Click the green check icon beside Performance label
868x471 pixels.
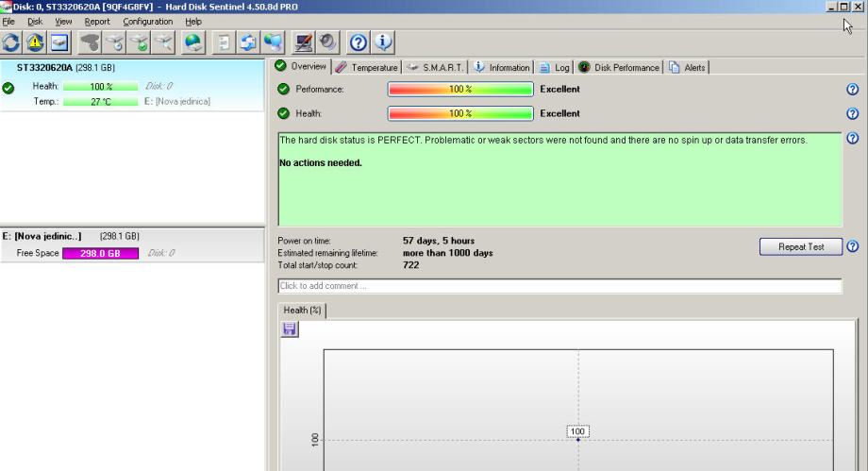point(283,90)
